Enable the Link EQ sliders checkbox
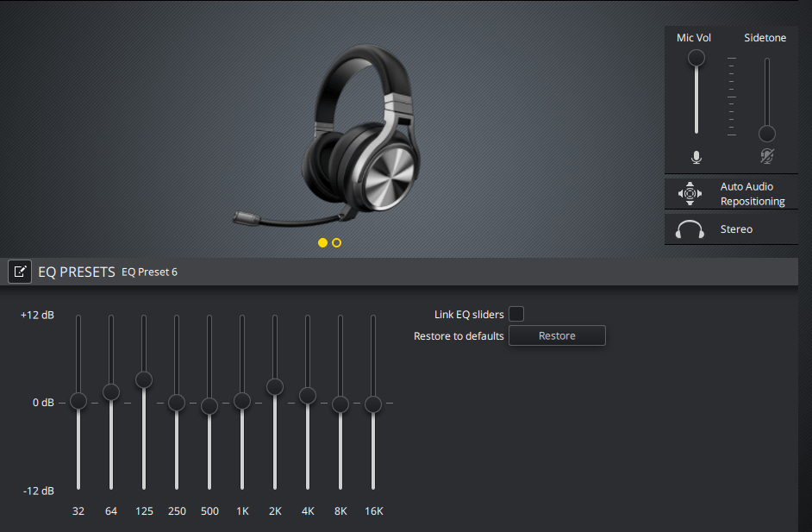Viewport: 812px width, 532px height. click(x=515, y=314)
